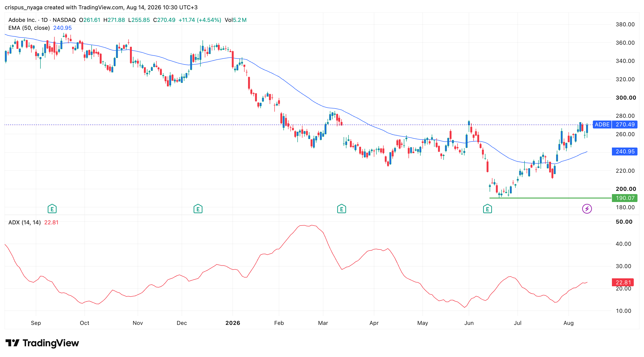Select the high value H271.88

[114, 20]
